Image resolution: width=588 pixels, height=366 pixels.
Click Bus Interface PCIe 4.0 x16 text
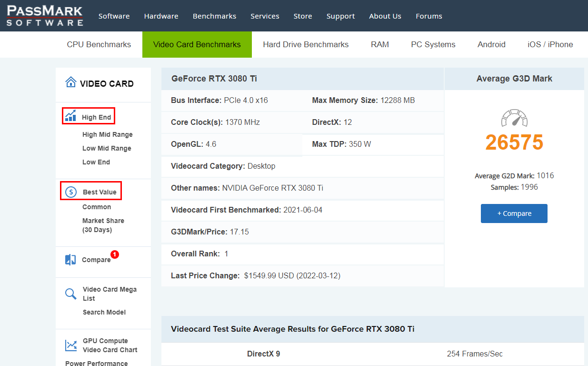coord(219,100)
